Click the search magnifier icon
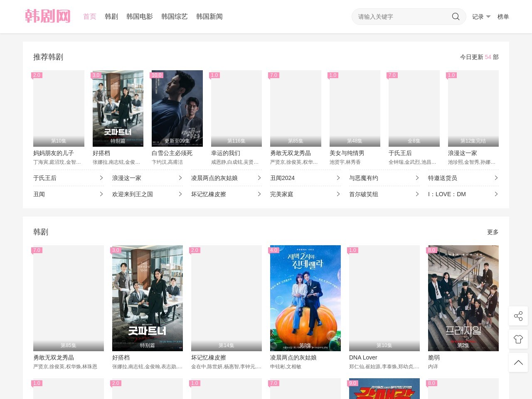Image resolution: width=532 pixels, height=399 pixels. point(456,17)
